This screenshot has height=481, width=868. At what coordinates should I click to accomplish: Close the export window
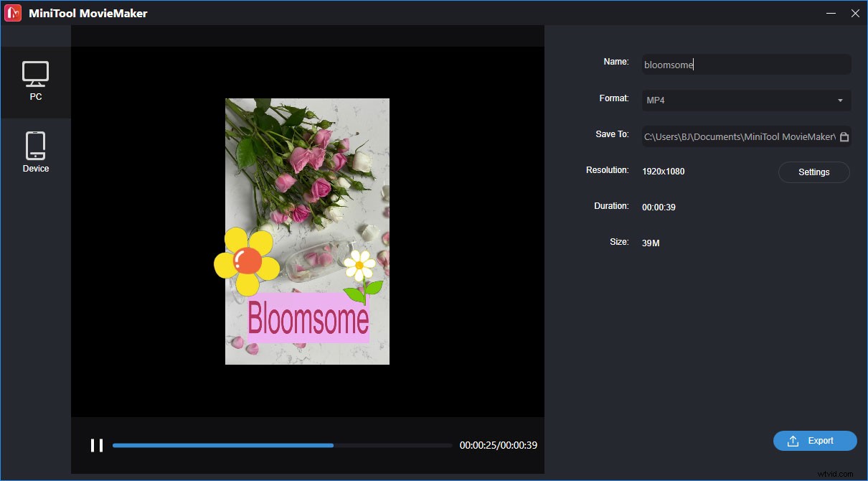point(854,13)
